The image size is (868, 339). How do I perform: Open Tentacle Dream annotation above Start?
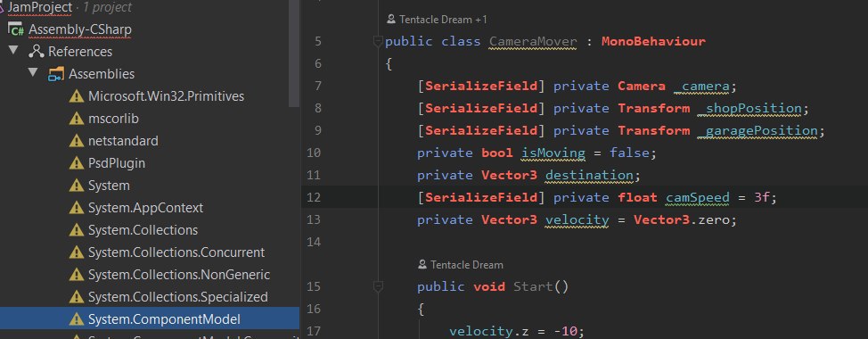[467, 265]
